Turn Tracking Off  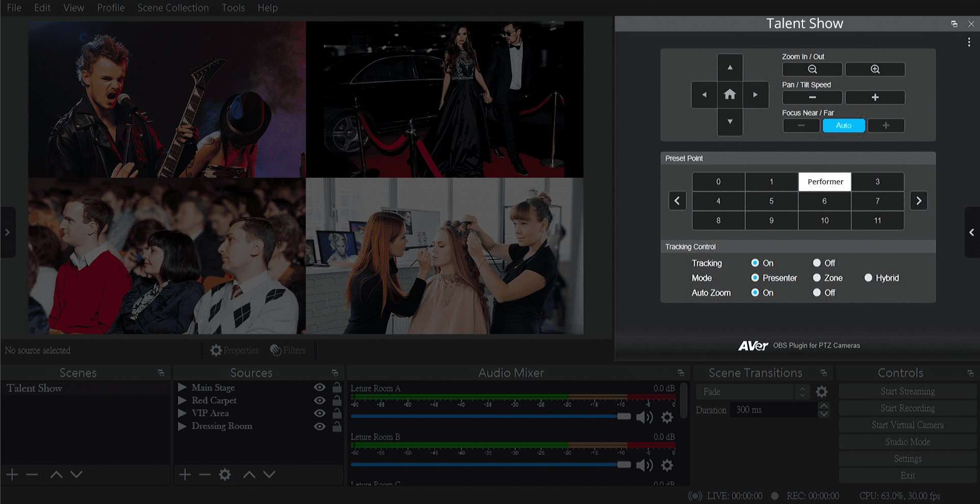(x=817, y=263)
